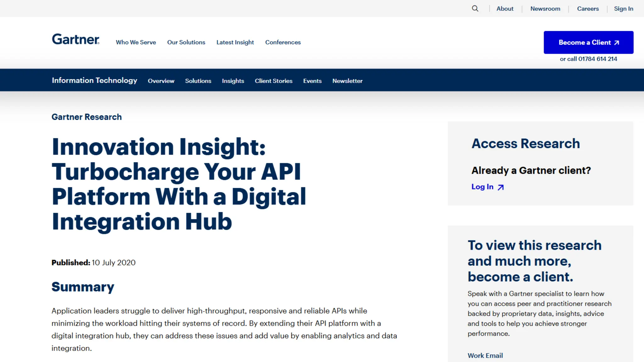The image size is (644, 362).
Task: Select Client Stories tab
Action: [x=274, y=81]
